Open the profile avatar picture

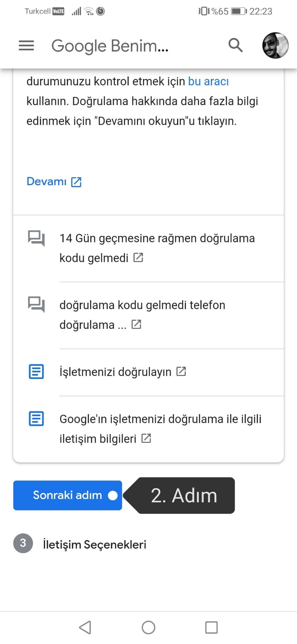click(x=275, y=45)
